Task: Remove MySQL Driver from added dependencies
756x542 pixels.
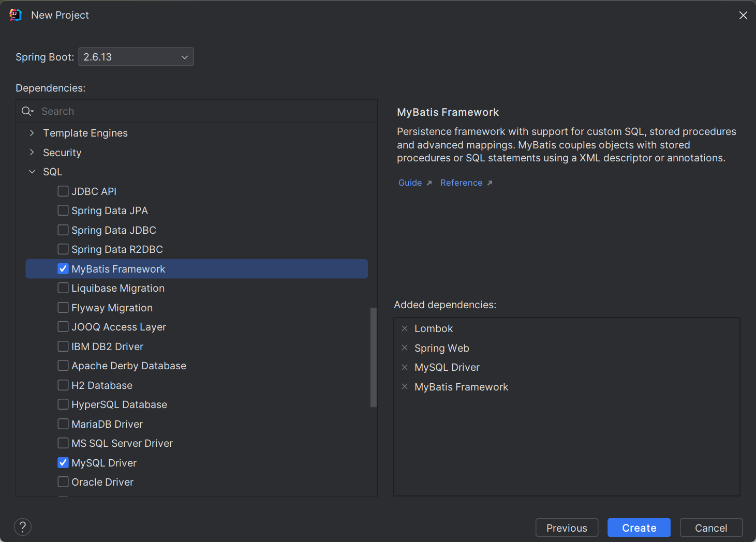Action: coord(405,367)
